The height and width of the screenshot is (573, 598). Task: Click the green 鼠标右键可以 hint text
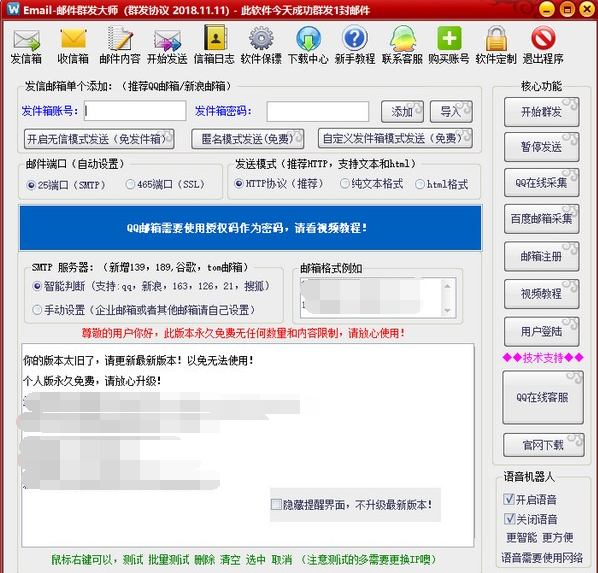[x=244, y=560]
